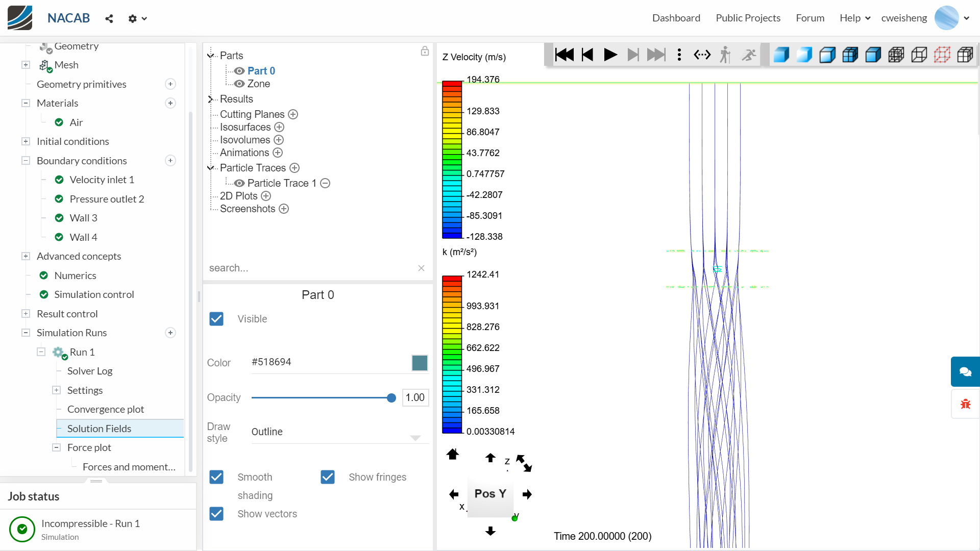Click the share project icon
Viewport: 980px width, 551px height.
coord(109,18)
